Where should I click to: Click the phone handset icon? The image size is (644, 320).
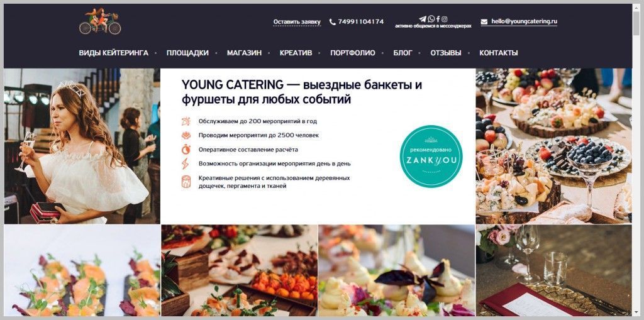(x=333, y=22)
